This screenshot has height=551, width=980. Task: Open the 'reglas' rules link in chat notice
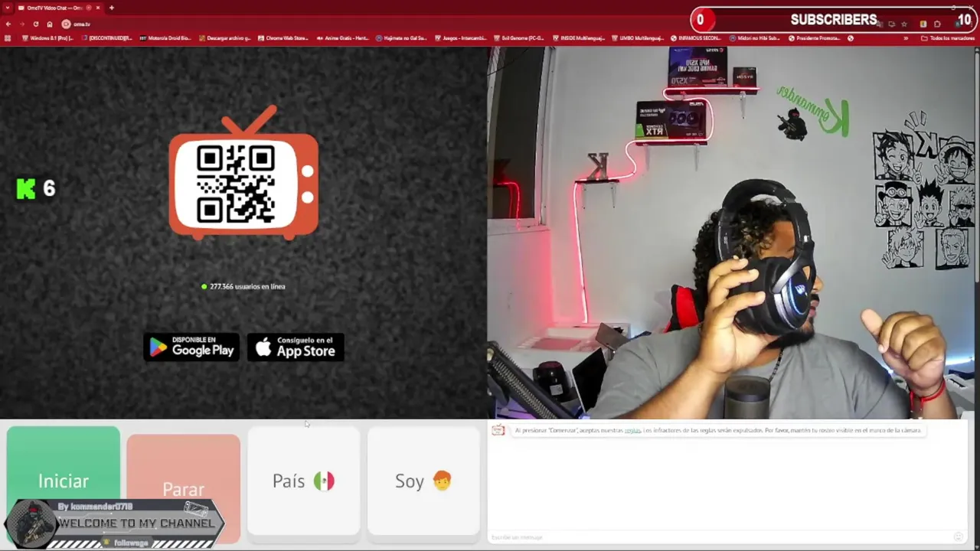click(x=632, y=431)
